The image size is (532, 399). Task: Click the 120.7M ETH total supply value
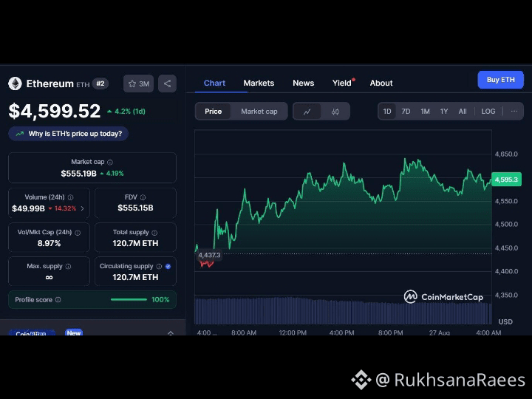[135, 243]
